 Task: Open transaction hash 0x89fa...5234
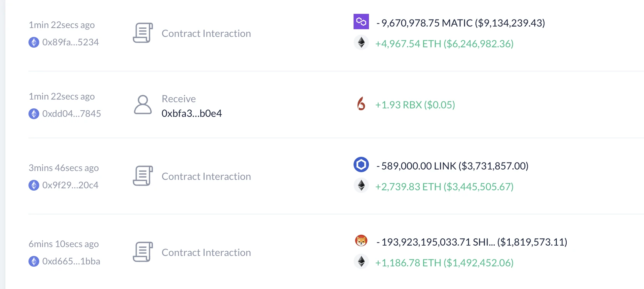[x=70, y=42]
